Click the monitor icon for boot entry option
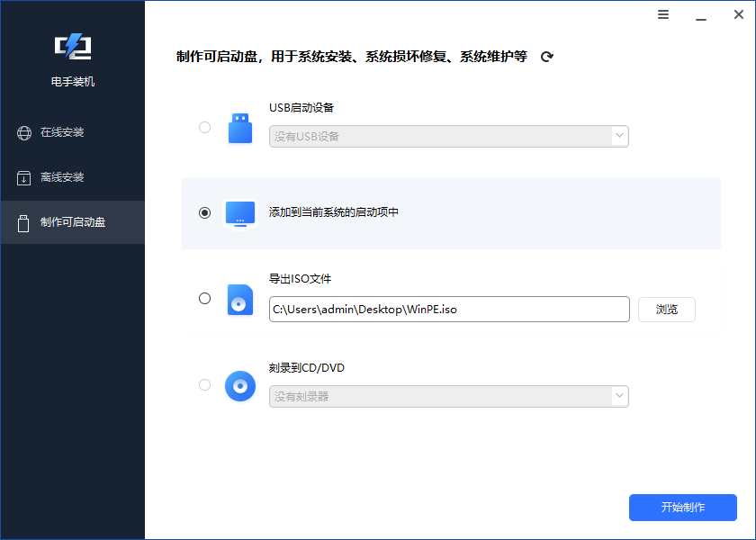The height and width of the screenshot is (540, 756). pos(240,214)
